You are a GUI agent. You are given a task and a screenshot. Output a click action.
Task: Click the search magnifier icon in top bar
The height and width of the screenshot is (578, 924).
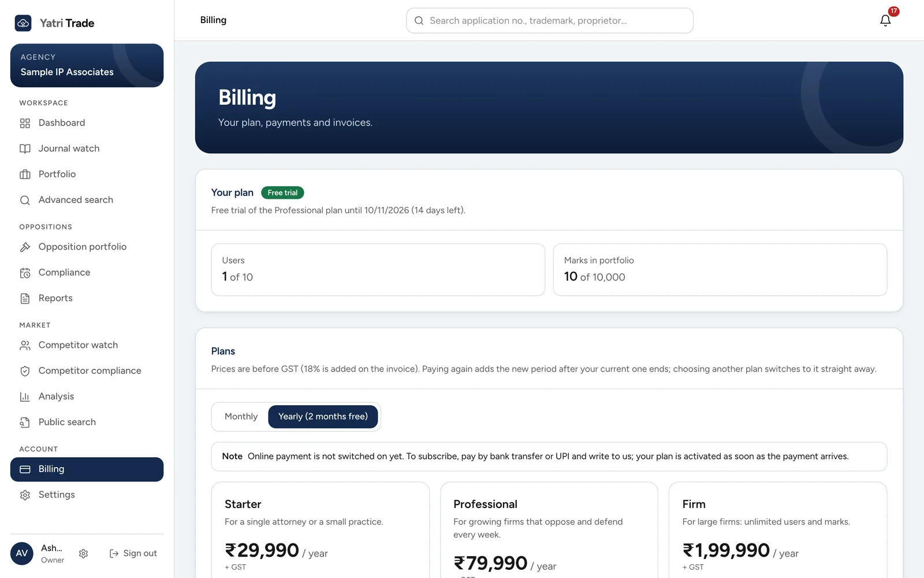(419, 21)
